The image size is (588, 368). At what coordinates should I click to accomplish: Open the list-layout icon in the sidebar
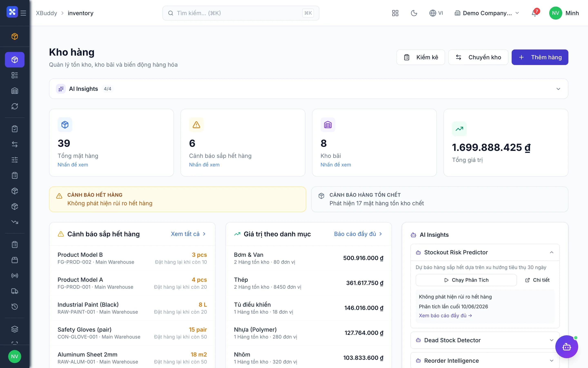14,75
